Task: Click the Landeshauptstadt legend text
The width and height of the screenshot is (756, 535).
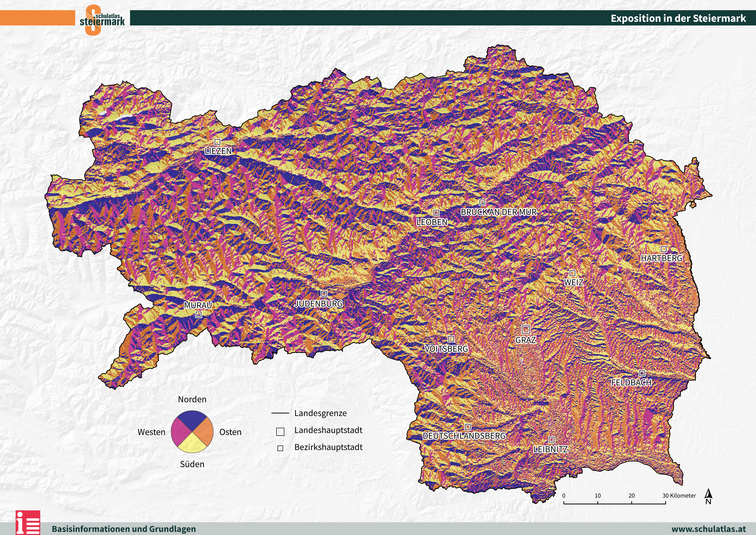Action: [328, 430]
